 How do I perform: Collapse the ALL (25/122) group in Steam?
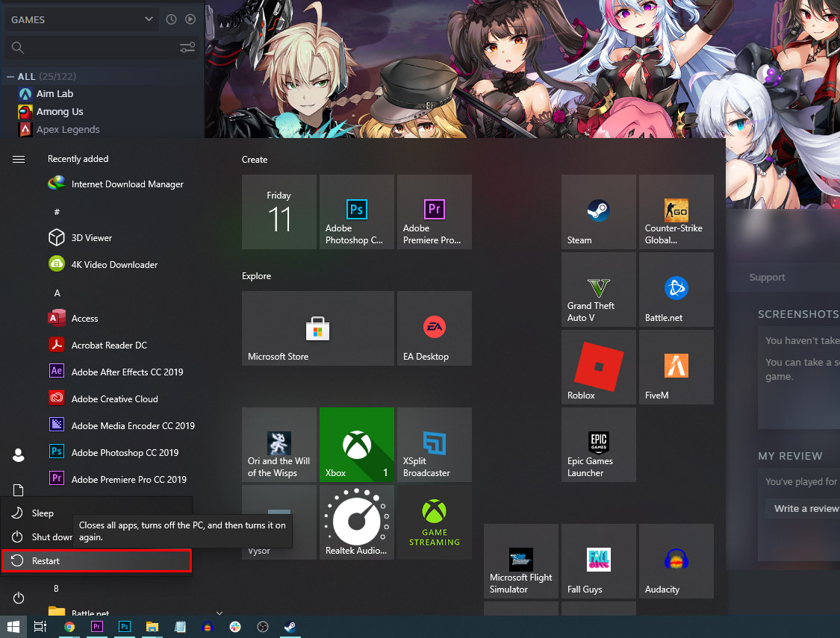[10, 75]
